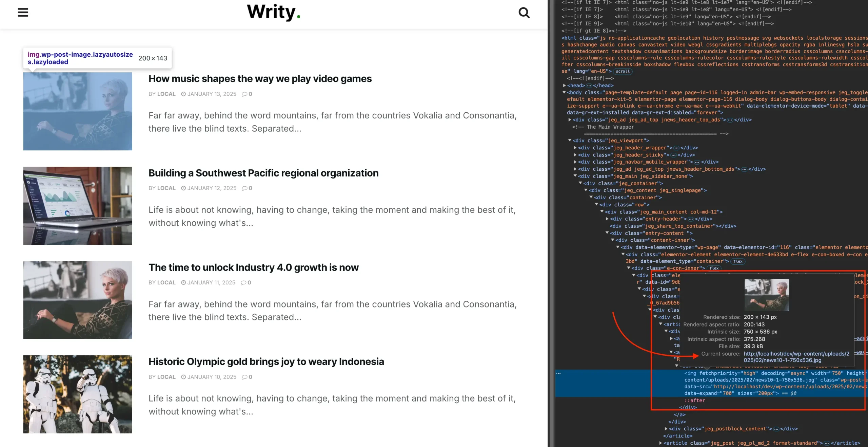Click the LOCAL author link on the January 12 post
This screenshot has height=447, width=868.
pyautogui.click(x=166, y=188)
